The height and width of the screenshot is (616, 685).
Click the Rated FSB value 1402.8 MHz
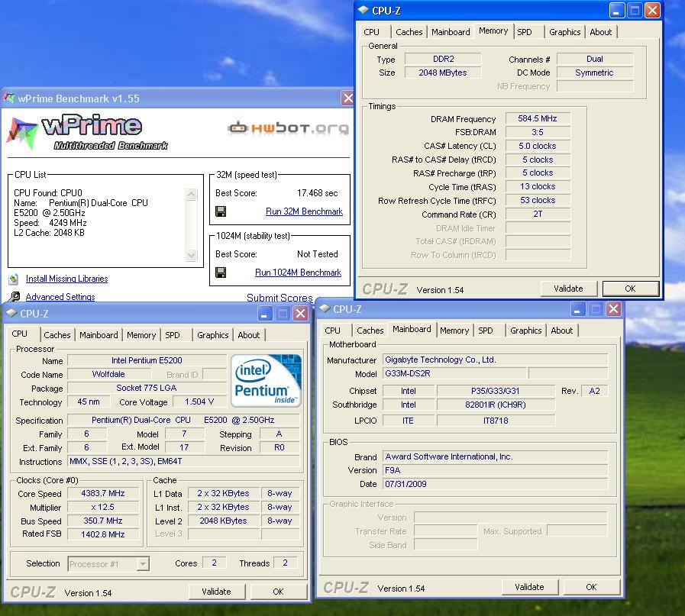click(103, 534)
